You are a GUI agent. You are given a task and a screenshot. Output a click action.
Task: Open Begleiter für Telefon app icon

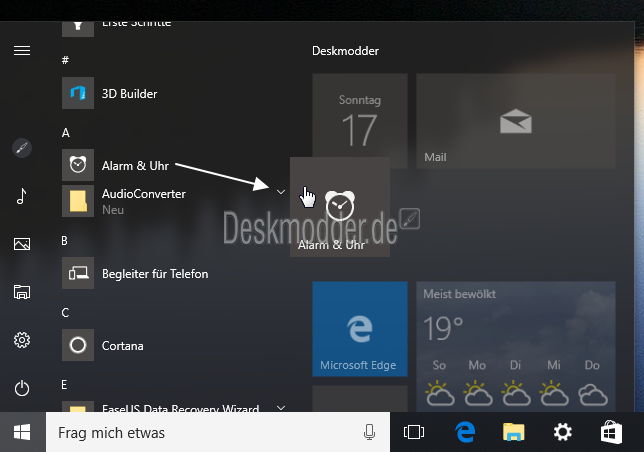[78, 273]
